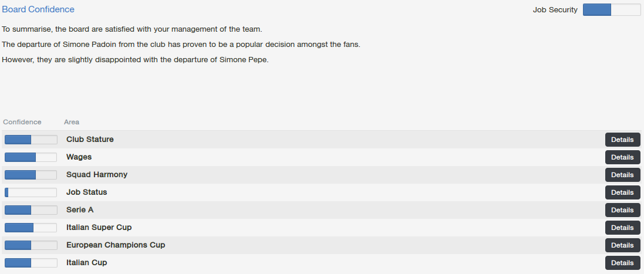Open European Champions Cup Details
644x274 pixels.
(x=622, y=245)
